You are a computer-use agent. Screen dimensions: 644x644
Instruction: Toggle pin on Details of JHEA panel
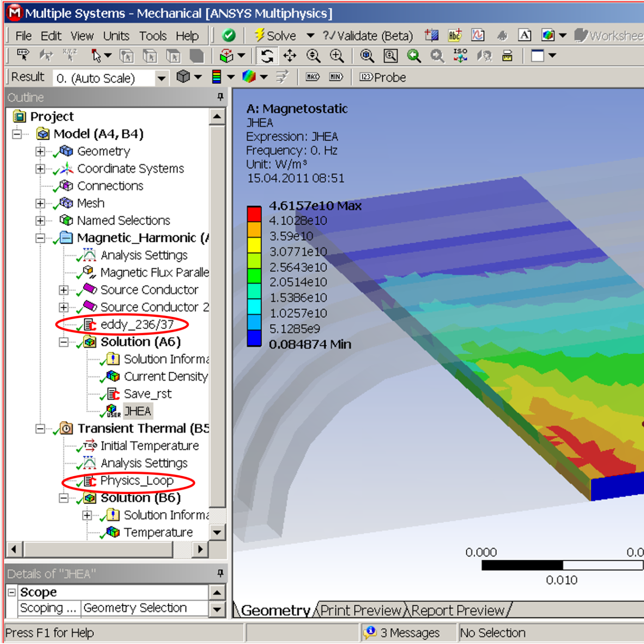(x=220, y=573)
